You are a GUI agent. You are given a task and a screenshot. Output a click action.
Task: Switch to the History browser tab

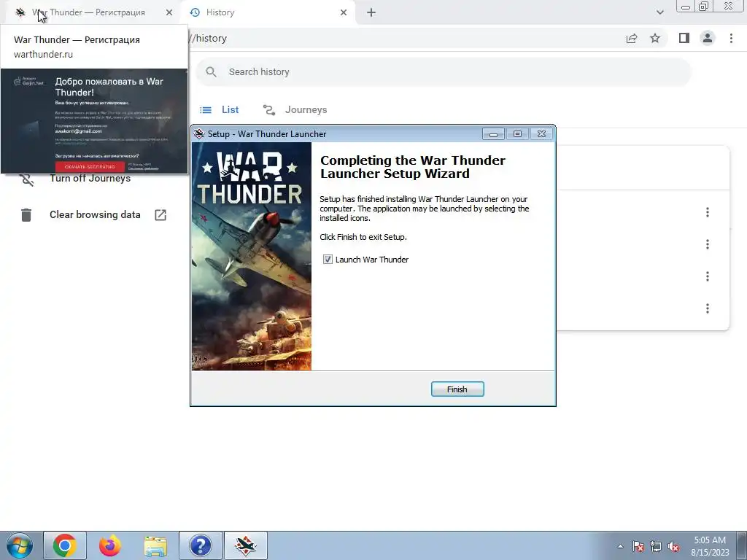pyautogui.click(x=267, y=12)
